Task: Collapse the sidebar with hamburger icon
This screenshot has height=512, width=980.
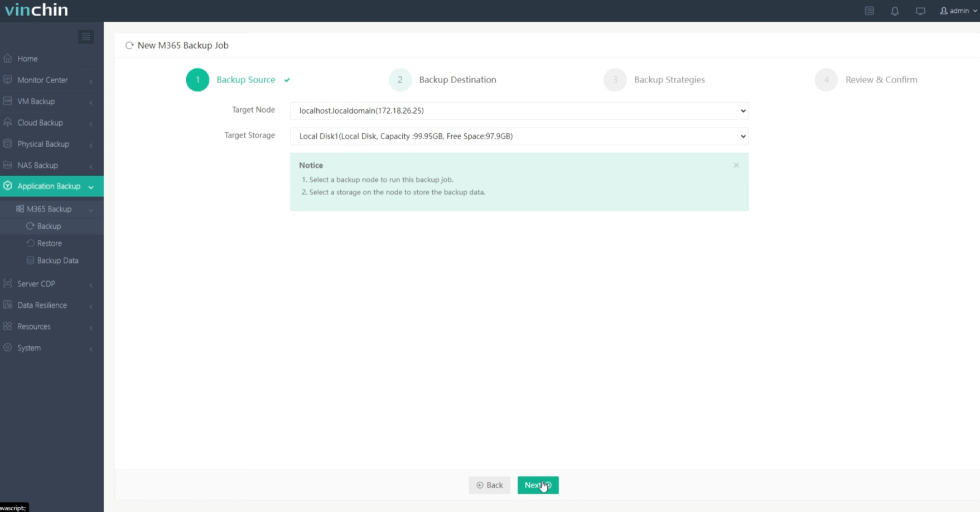Action: pos(86,37)
